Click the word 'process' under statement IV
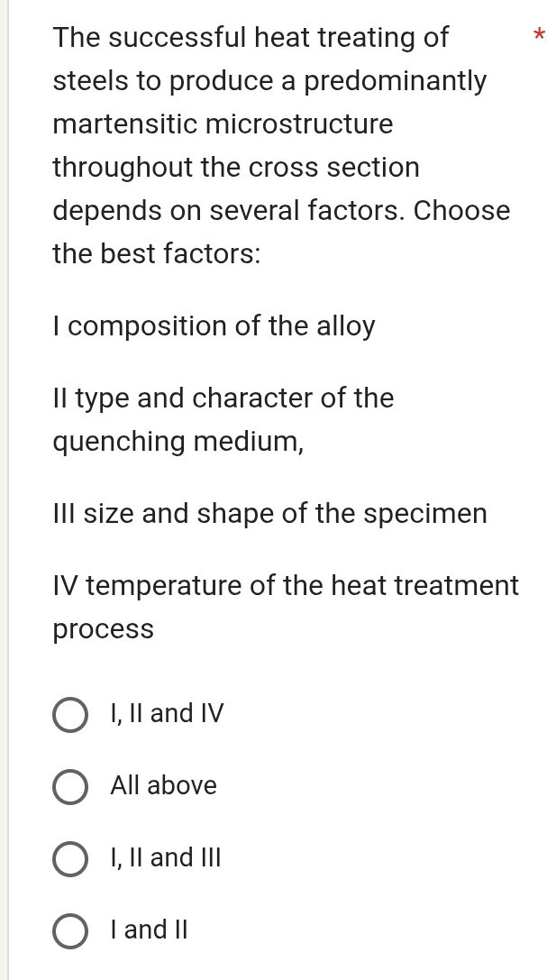This screenshot has height=980, width=556. [104, 629]
